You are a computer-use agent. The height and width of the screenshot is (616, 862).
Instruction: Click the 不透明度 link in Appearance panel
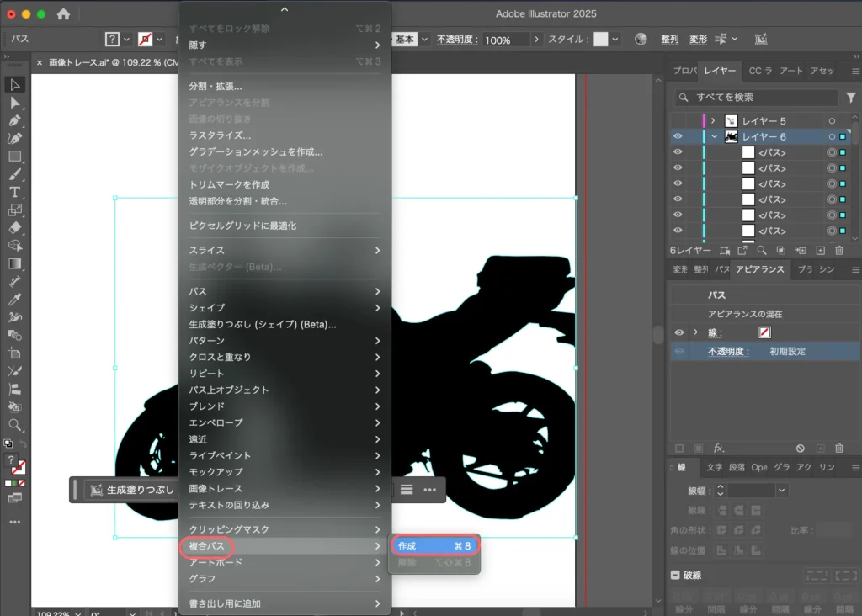point(728,351)
